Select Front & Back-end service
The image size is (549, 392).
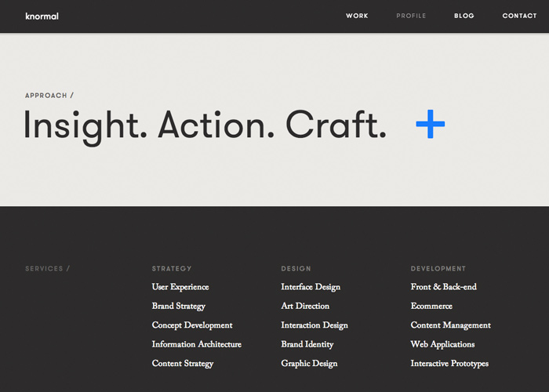pos(443,287)
